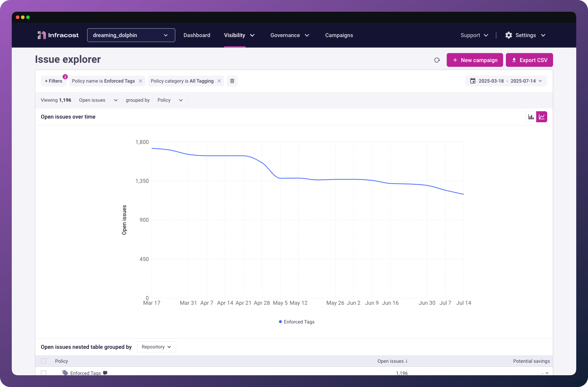Click the comment icon beside Enforced Tags
This screenshot has height=387, width=588.
click(105, 373)
